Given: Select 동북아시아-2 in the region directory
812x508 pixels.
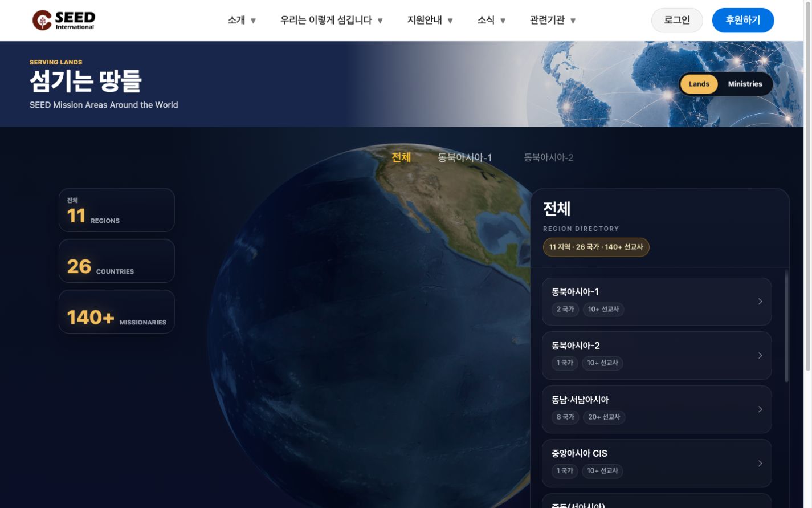Looking at the screenshot, I should 656,356.
